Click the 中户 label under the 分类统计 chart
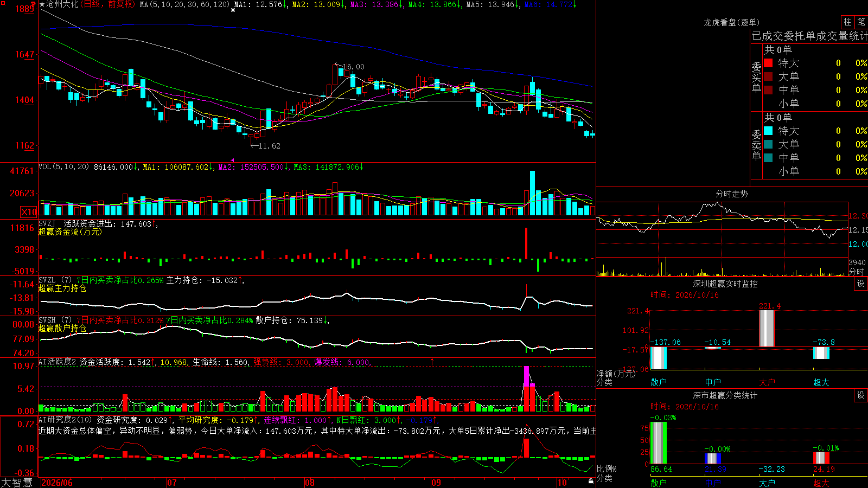Screen dimensions: 868x488 coord(713,483)
